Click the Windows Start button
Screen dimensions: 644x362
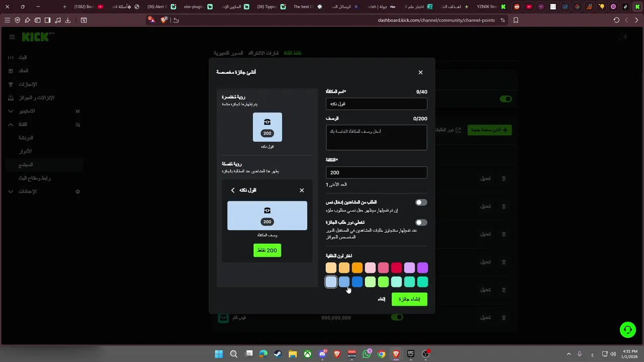click(219, 354)
